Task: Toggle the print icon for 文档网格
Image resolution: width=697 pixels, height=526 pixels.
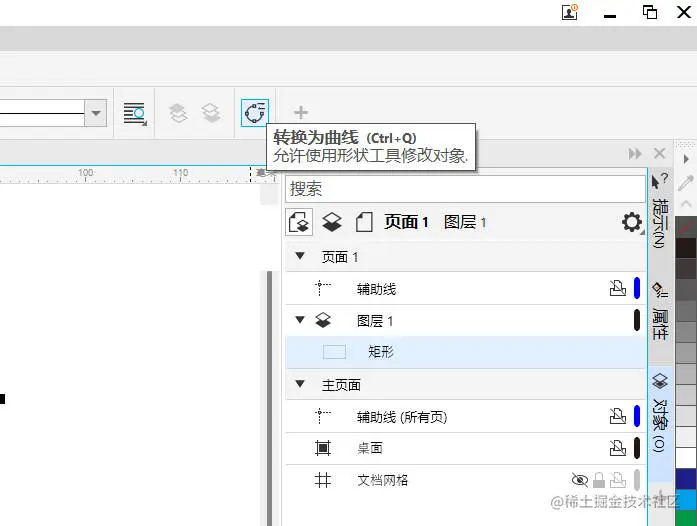Action: (x=617, y=480)
